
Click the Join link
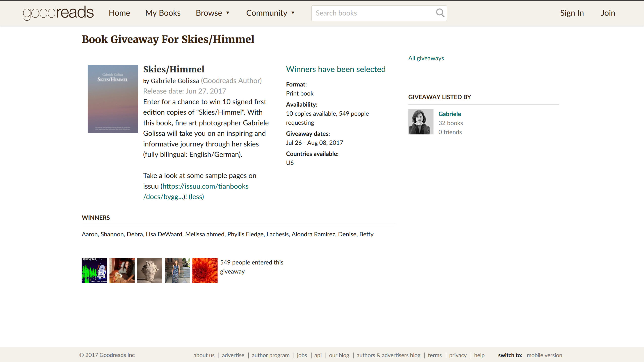click(608, 13)
